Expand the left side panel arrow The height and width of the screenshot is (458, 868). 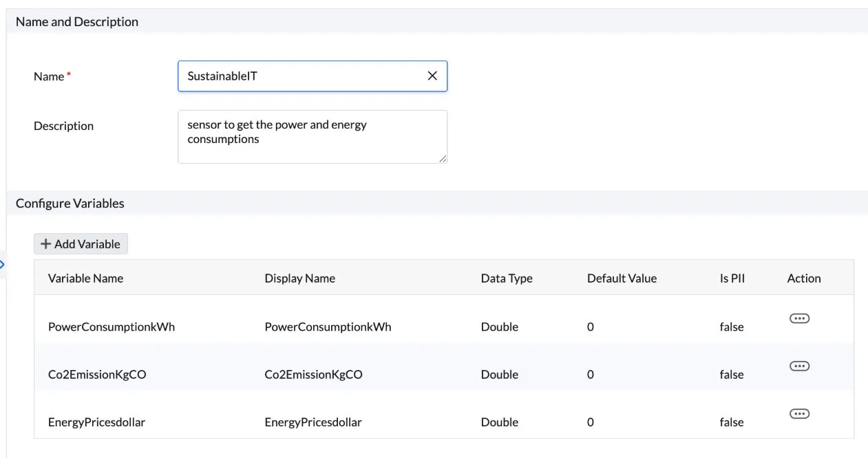[2, 265]
